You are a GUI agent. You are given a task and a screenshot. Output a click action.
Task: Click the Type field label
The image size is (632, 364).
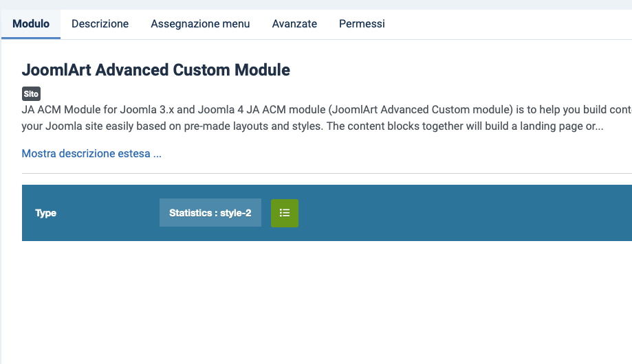pos(46,213)
